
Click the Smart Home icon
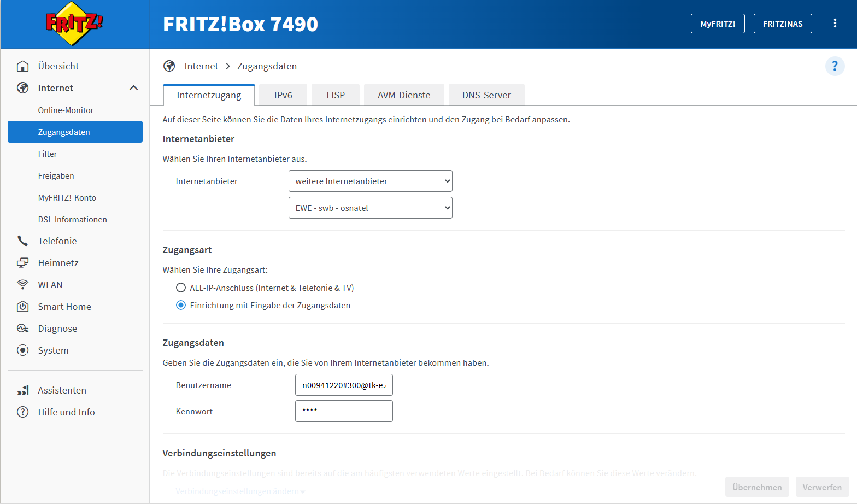[x=23, y=307]
